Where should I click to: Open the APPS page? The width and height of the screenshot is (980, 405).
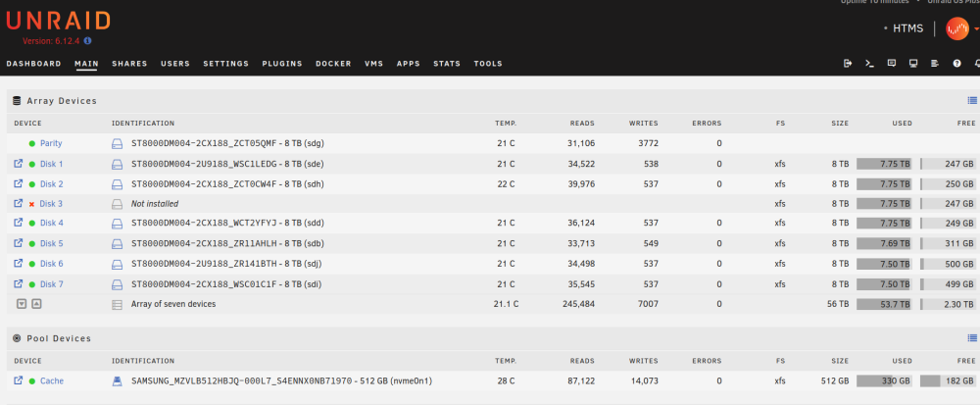click(408, 63)
